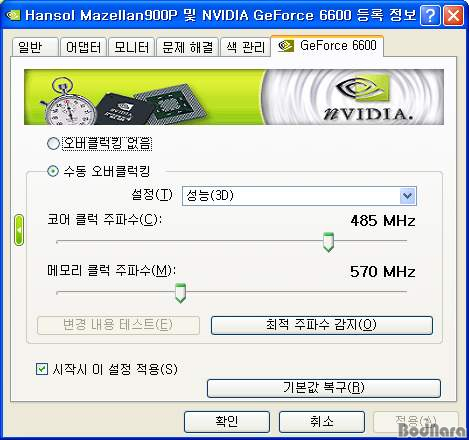Toggle the 시작시 이 설정 적용 checkbox
The height and width of the screenshot is (440, 469).
tap(42, 369)
